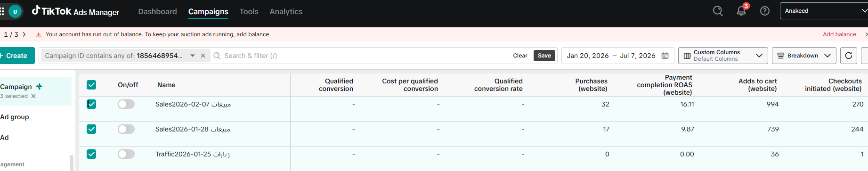Click the checkouts value 244
Screen dimensions: 868x171
[x=857, y=129]
